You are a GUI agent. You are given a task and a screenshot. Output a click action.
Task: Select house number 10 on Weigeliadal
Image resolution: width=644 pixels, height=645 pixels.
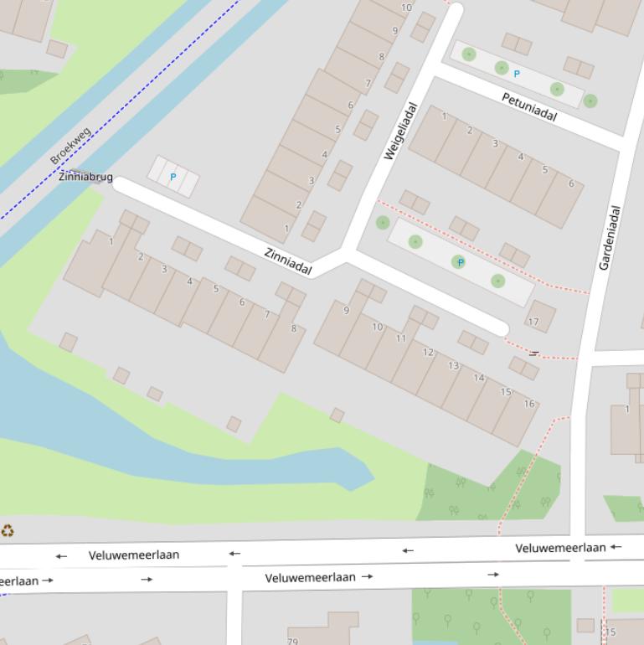406,8
